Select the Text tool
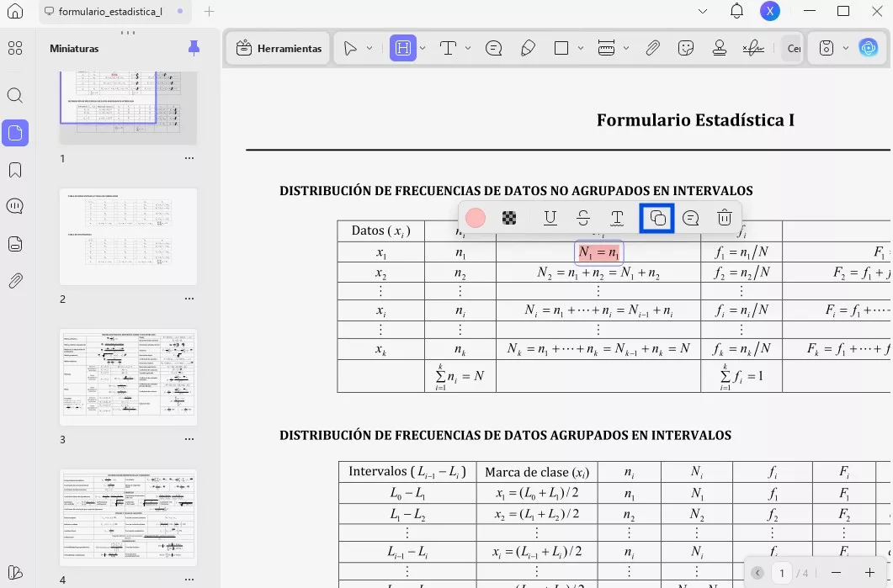 coord(449,49)
